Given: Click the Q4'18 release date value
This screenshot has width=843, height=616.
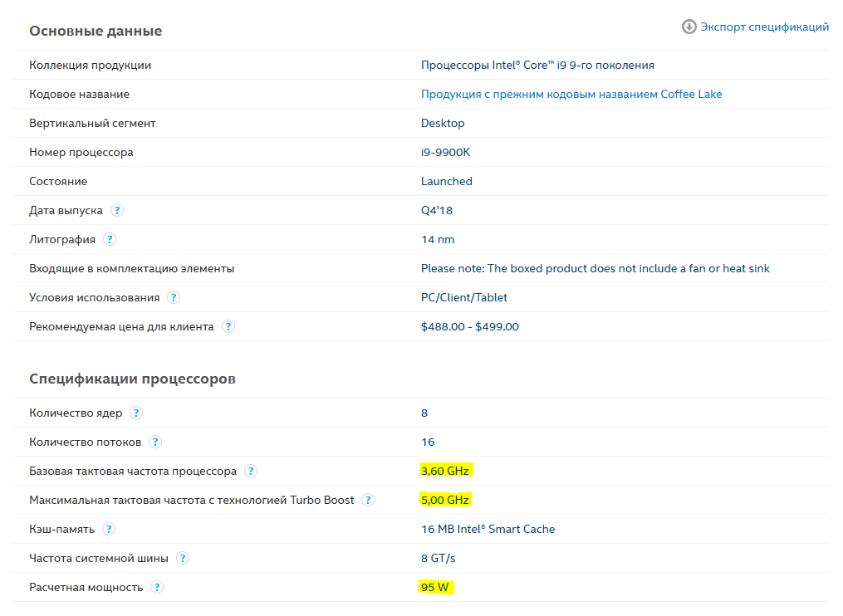Looking at the screenshot, I should pos(437,210).
